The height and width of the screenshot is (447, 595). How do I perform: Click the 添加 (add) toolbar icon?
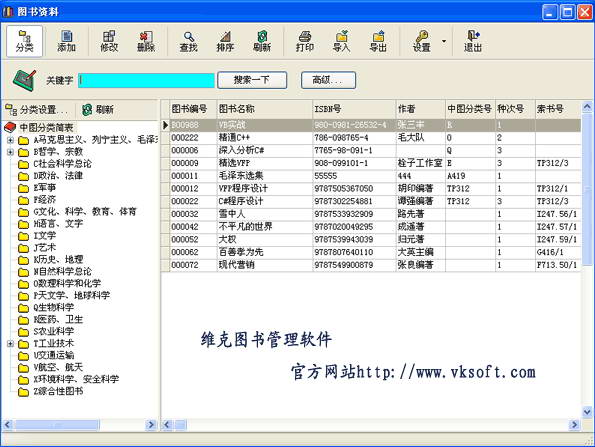tap(66, 41)
